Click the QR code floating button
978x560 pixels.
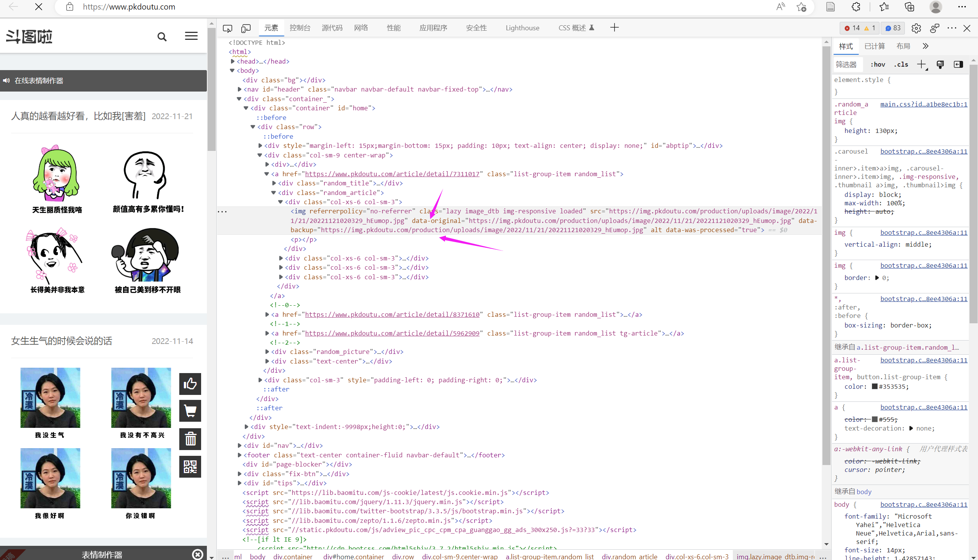click(190, 467)
